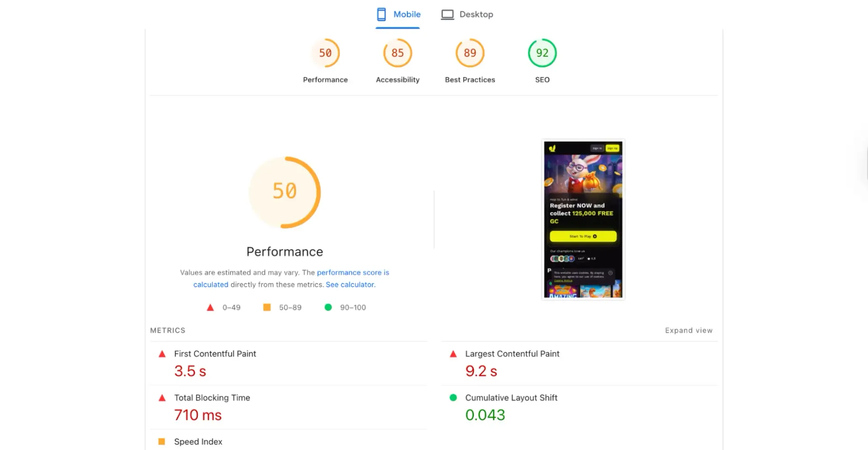Select the Accessibility score gauge 85
Screen dimensions: 868x450
coord(398,53)
